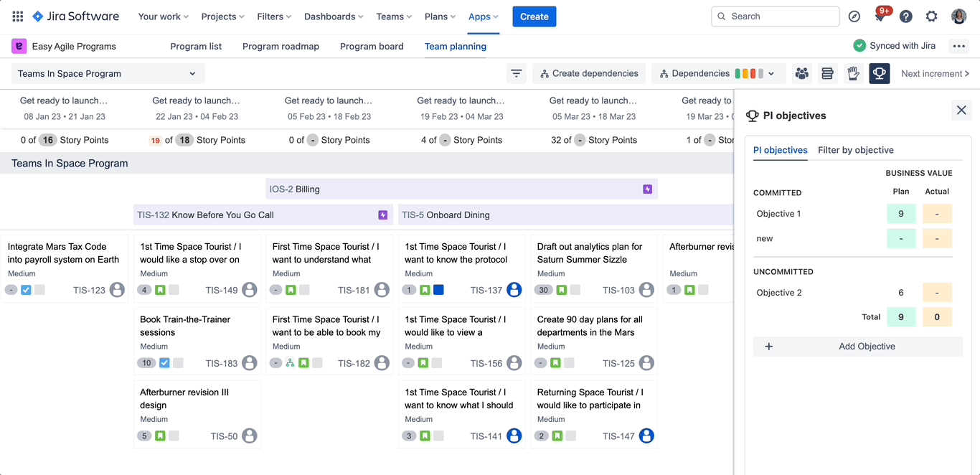Open the Jira help question mark

(x=906, y=17)
